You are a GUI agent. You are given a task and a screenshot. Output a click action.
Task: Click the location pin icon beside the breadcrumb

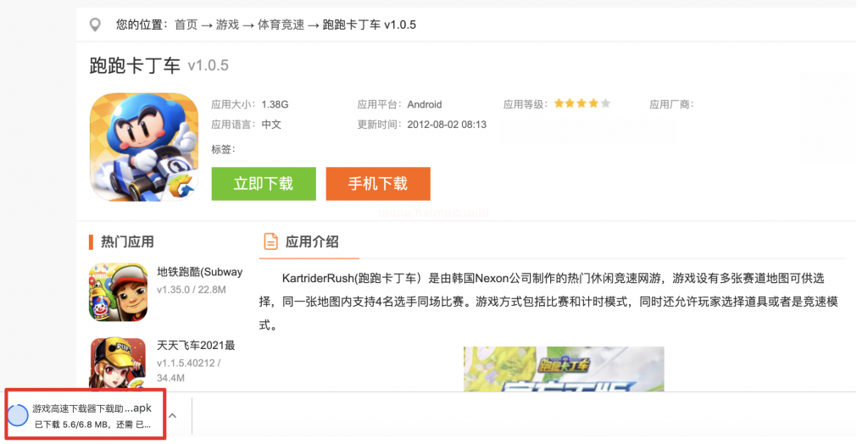click(x=96, y=25)
